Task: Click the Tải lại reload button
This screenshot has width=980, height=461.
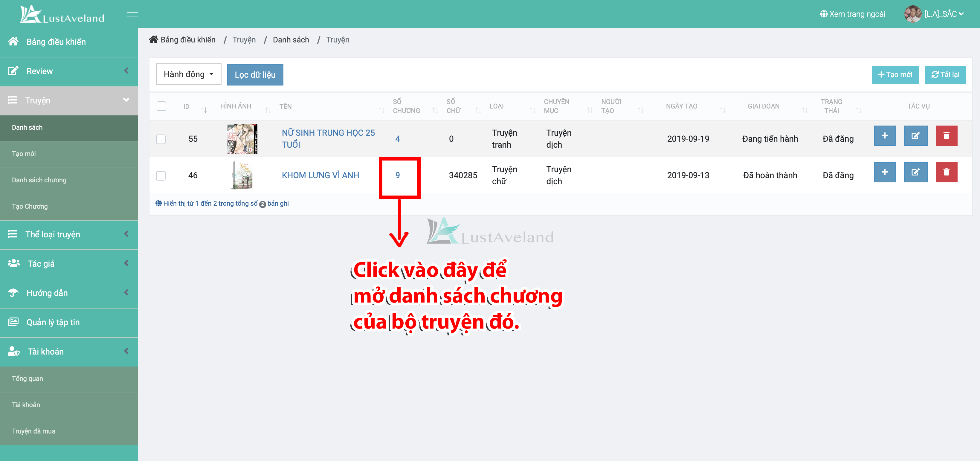Action: (x=945, y=74)
